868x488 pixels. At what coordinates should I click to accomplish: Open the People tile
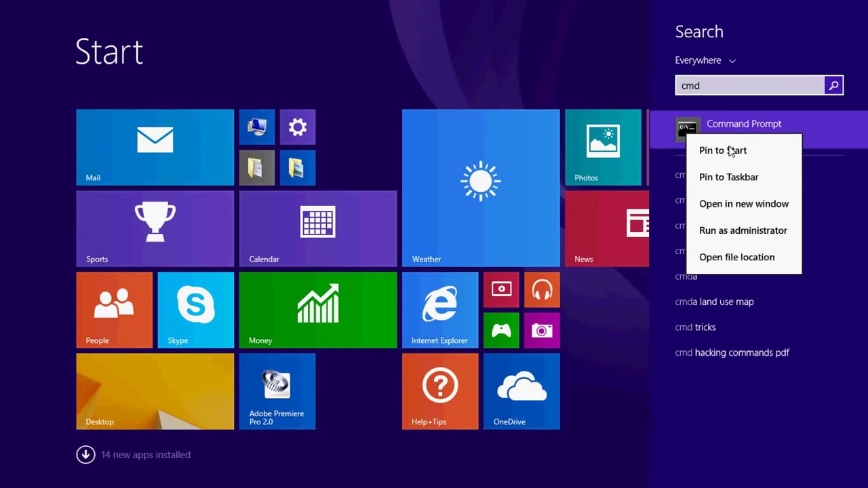click(x=114, y=310)
